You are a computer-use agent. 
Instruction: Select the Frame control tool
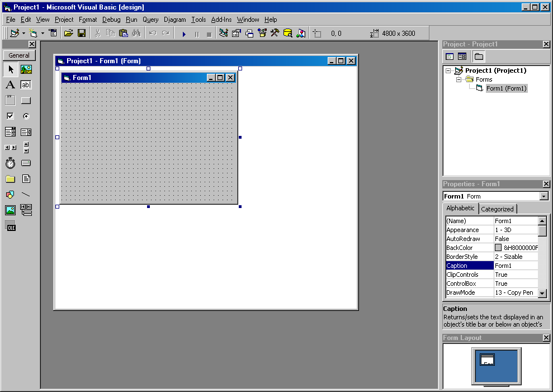click(x=11, y=101)
